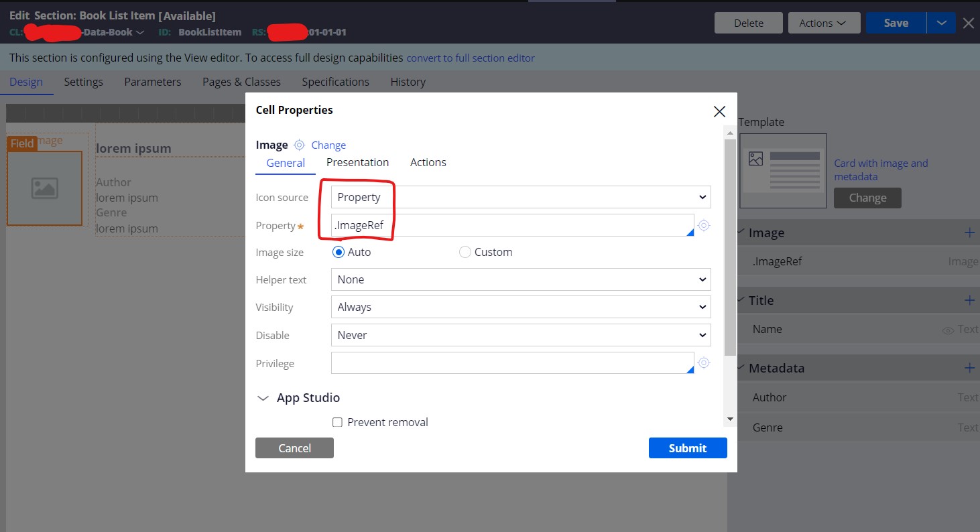Add a new field to Title group
Screen dimensions: 980x532
(x=969, y=300)
